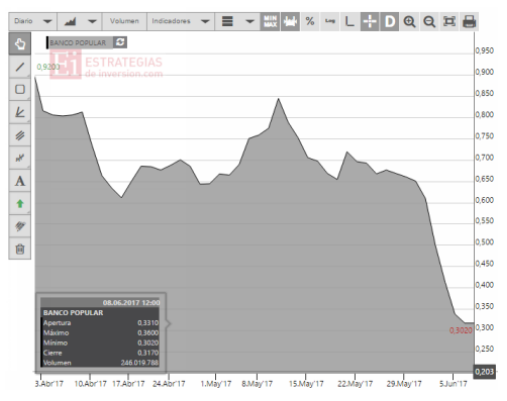Viewport: 507px width, 401px height.
Task: Click the 08.06.2017 12:00 tooltip date
Action: [131, 303]
